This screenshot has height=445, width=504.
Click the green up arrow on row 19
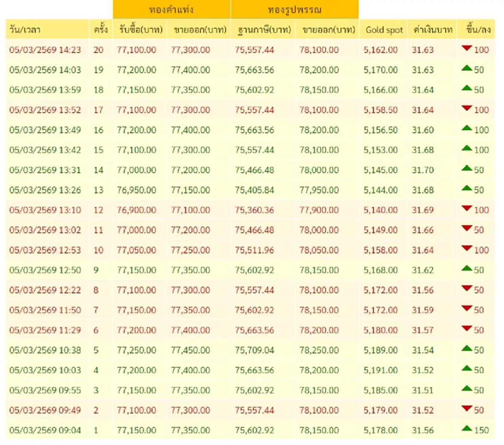click(467, 68)
